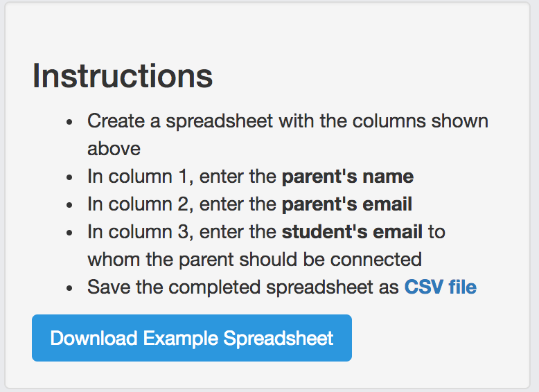This screenshot has width=539, height=392.
Task: Select the bold "student's email" text
Action: 352,231
